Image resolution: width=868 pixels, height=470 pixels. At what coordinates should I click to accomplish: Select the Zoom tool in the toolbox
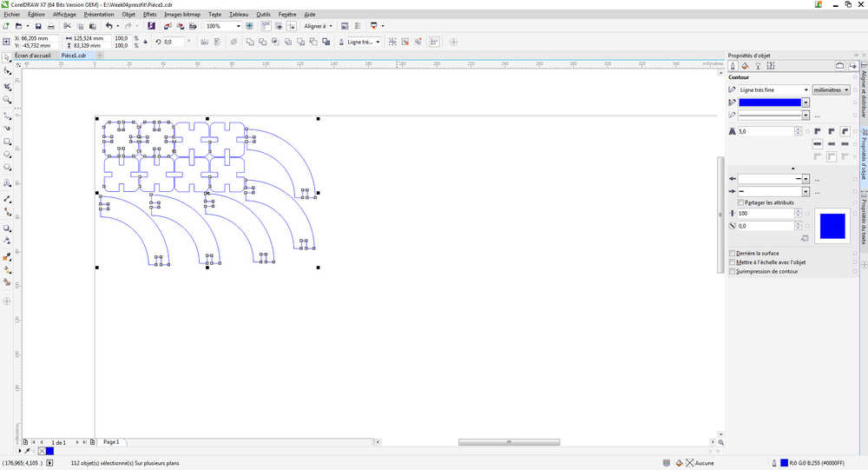point(7,100)
